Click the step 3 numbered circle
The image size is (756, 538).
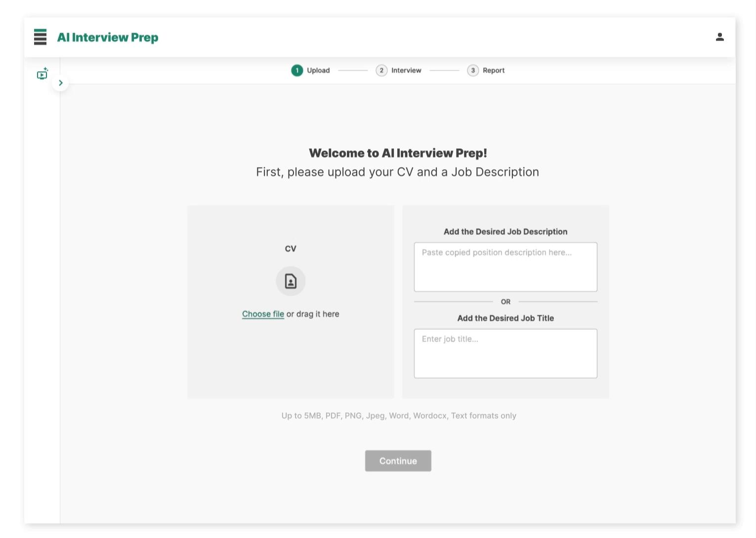pyautogui.click(x=473, y=71)
